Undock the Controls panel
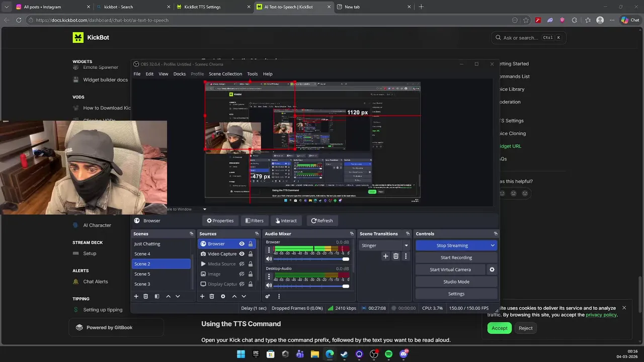This screenshot has height=362, width=644. pos(496,234)
